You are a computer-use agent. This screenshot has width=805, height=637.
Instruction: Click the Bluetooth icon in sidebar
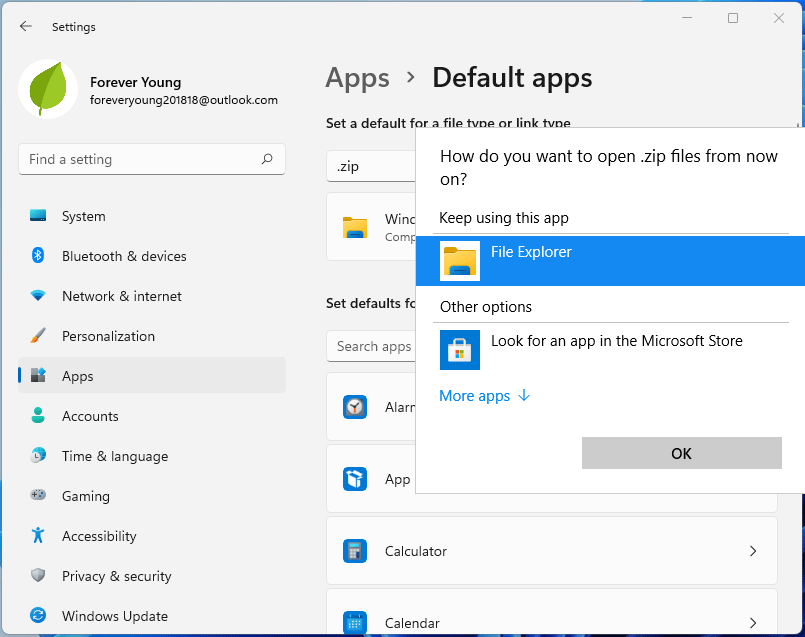tap(38, 255)
